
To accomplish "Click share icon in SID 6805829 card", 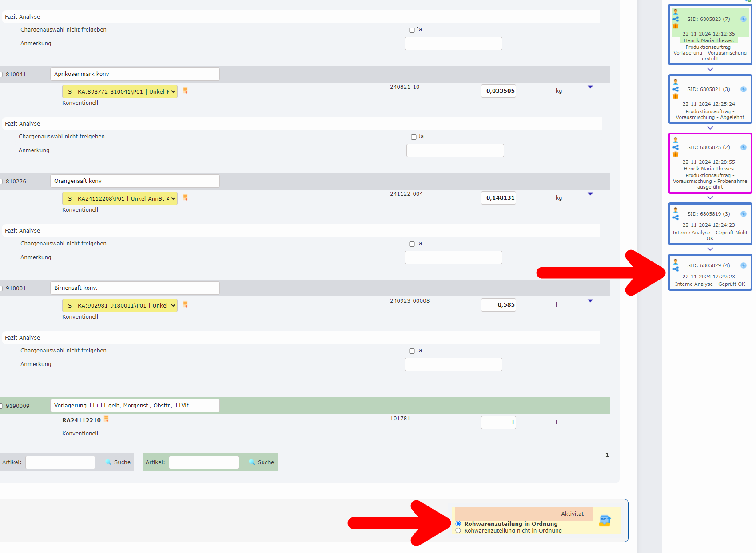I will (x=676, y=269).
